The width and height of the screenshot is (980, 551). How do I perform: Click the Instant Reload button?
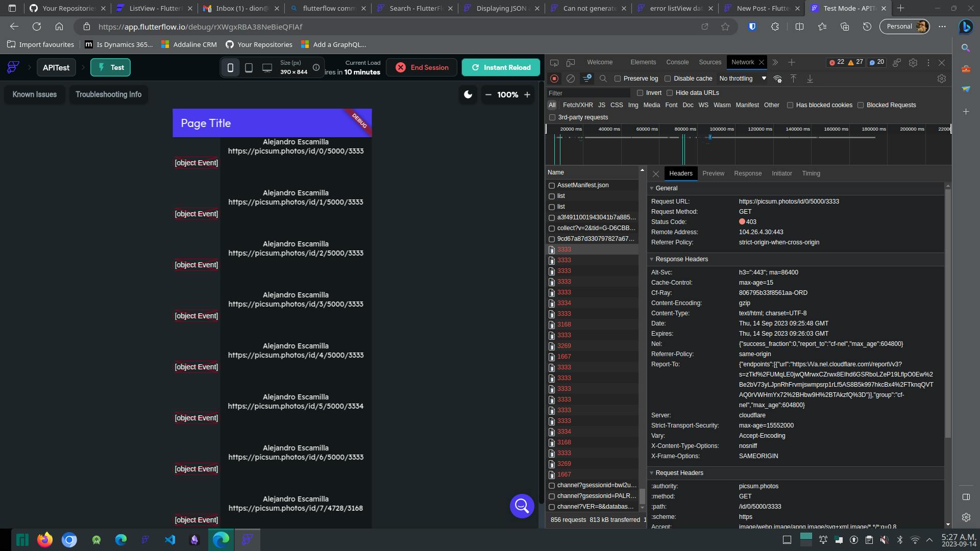click(501, 67)
